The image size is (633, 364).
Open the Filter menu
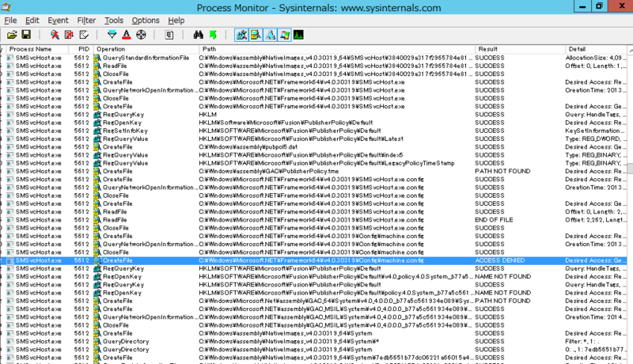86,20
